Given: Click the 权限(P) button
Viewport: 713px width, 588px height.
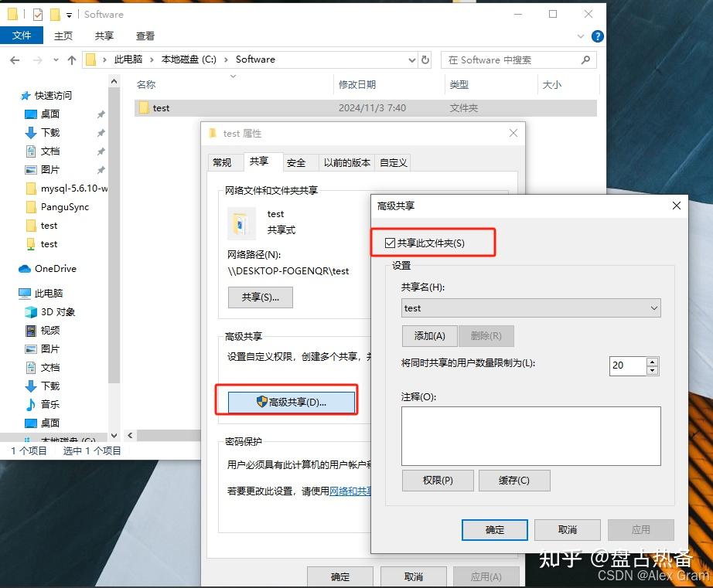Looking at the screenshot, I should [437, 481].
